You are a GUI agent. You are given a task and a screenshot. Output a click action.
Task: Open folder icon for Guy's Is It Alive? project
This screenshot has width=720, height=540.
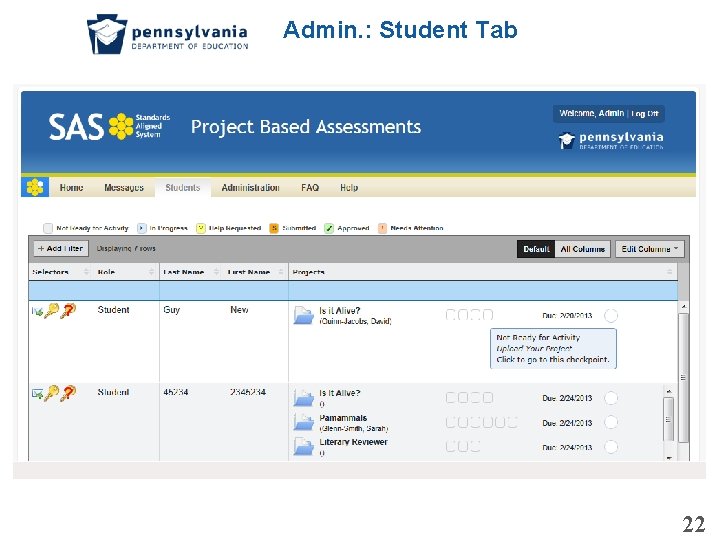[x=304, y=315]
